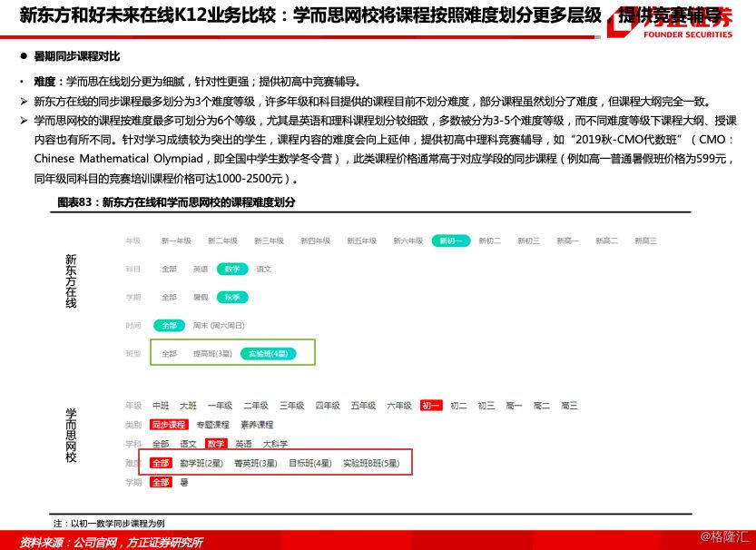Select 周末 (周六周日) time option
The width and height of the screenshot is (756, 550).
pos(219,326)
